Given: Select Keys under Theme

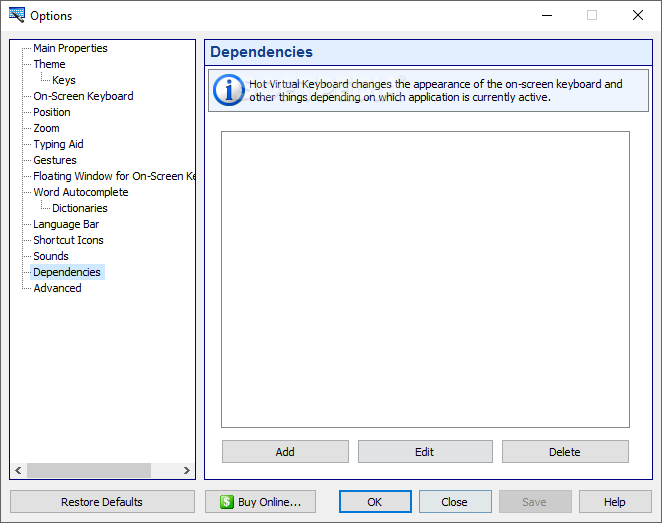Looking at the screenshot, I should [64, 80].
